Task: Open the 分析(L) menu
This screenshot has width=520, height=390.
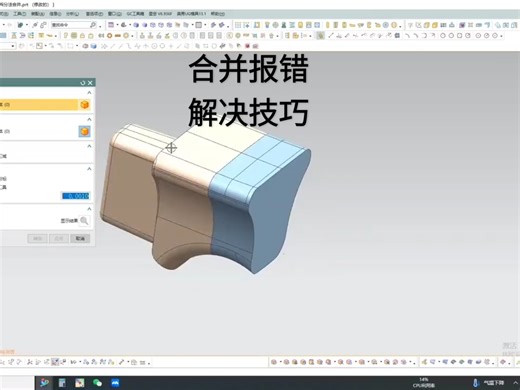Action: point(72,14)
